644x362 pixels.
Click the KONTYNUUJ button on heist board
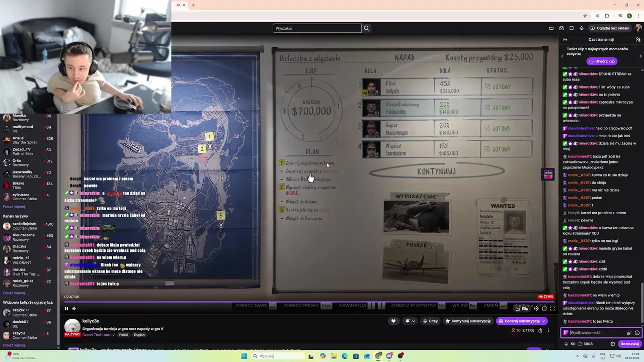[x=436, y=171]
